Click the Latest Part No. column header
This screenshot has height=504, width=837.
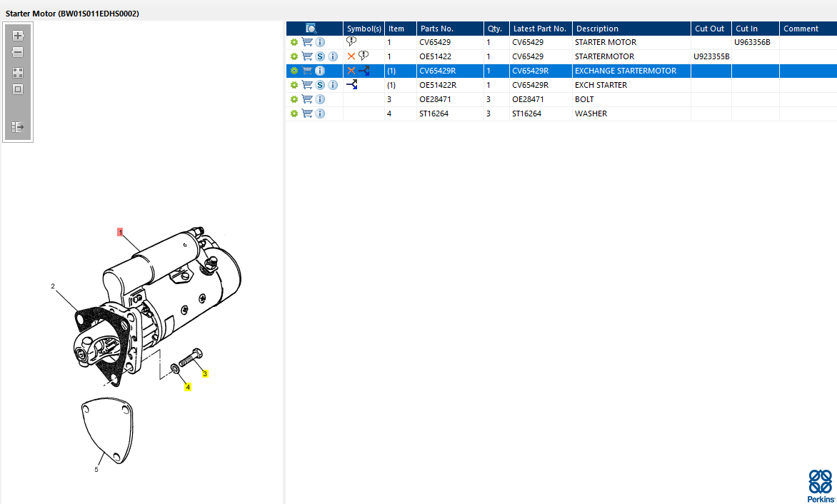click(541, 29)
